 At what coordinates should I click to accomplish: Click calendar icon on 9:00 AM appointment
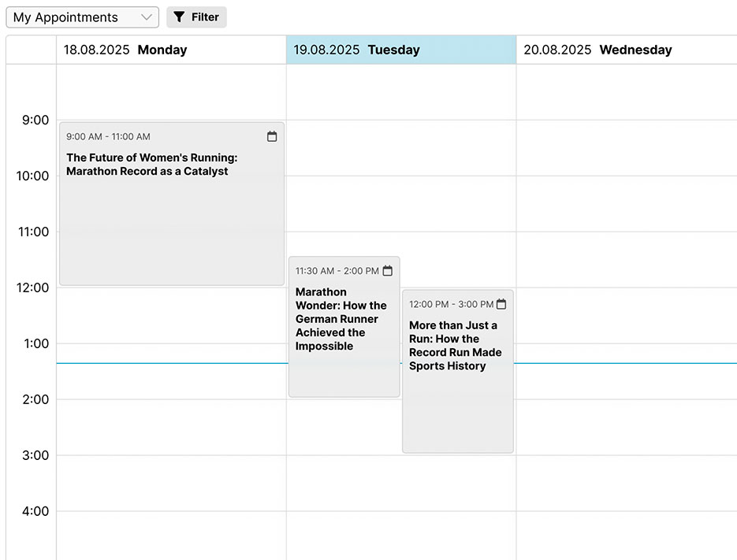pyautogui.click(x=272, y=136)
